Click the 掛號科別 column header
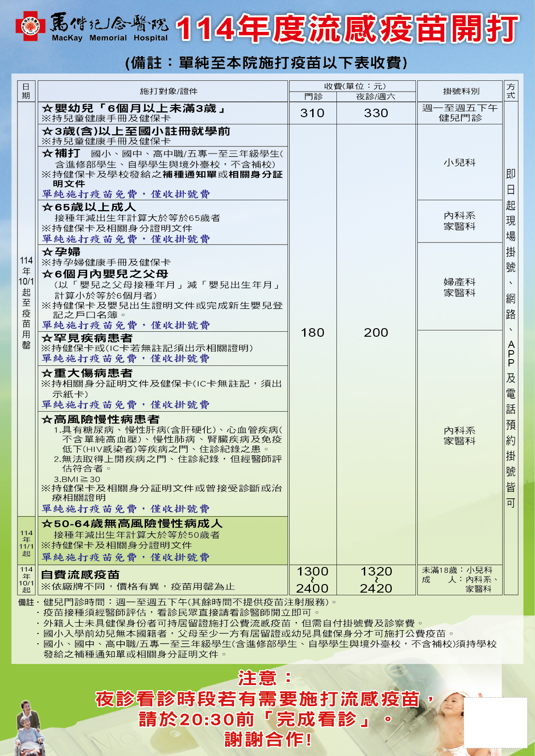This screenshot has height=756, width=535. pos(461,91)
